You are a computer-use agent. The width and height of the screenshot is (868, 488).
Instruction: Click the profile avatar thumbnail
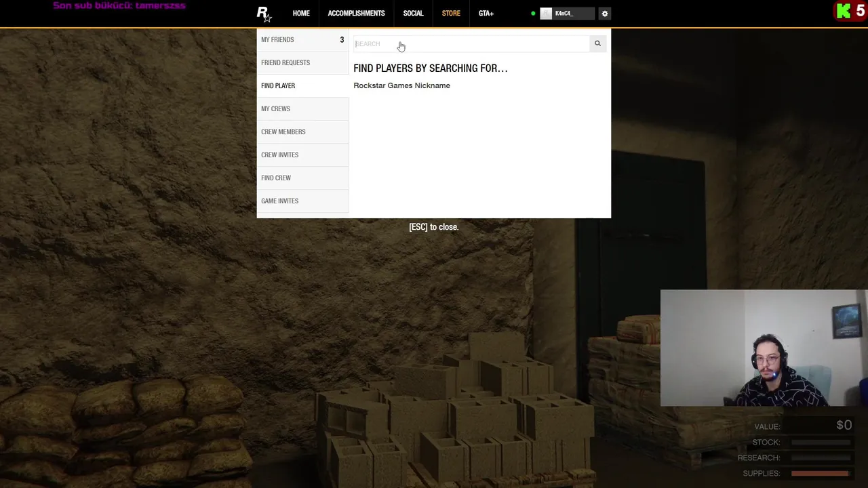pos(546,14)
